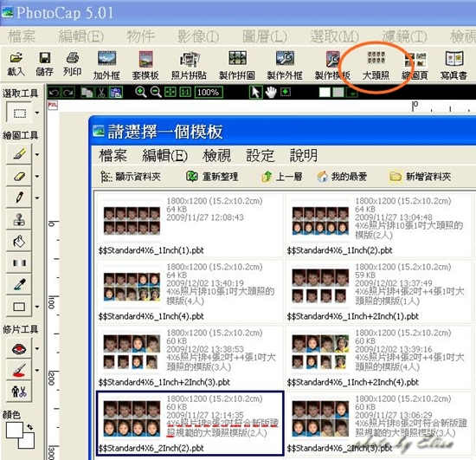Select template $$Standard4X6_1Inch(1).pbt
The height and width of the screenshot is (460, 476).
click(190, 226)
